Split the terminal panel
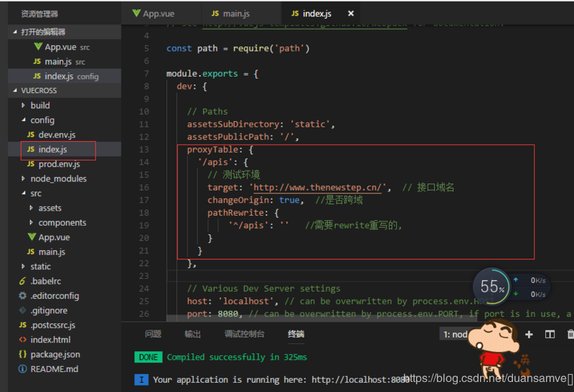Screen dimensions: 574x392 click(550, 334)
